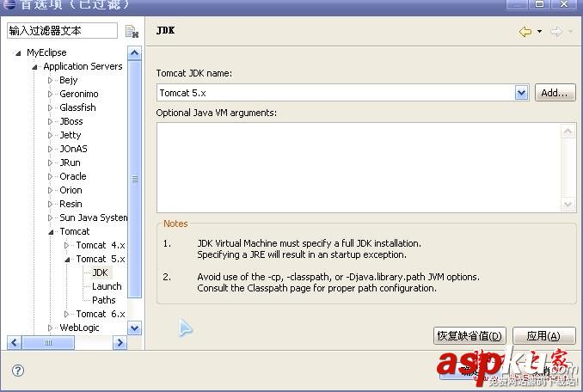Collapse the Tomcat 5.x node
Viewport: 583px width, 392px height.
(67, 260)
